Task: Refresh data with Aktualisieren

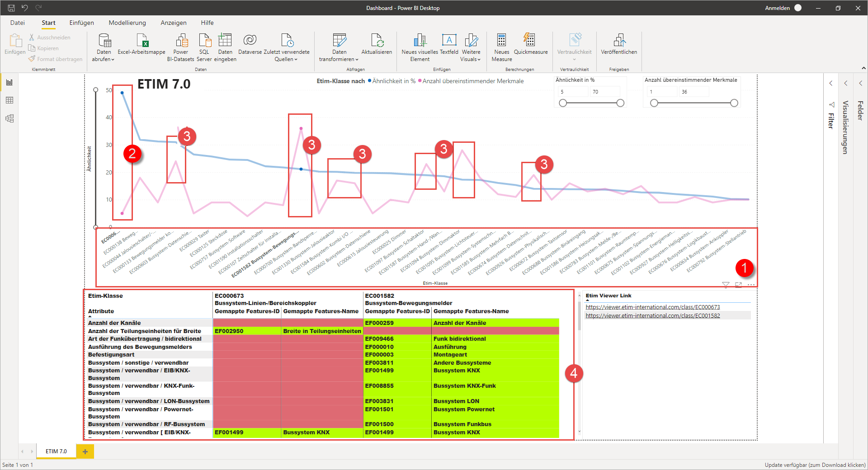Action: tap(377, 44)
